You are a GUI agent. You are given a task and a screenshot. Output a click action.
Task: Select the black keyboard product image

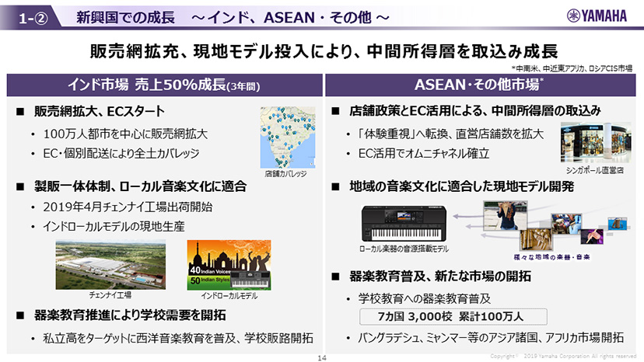pyautogui.click(x=403, y=225)
